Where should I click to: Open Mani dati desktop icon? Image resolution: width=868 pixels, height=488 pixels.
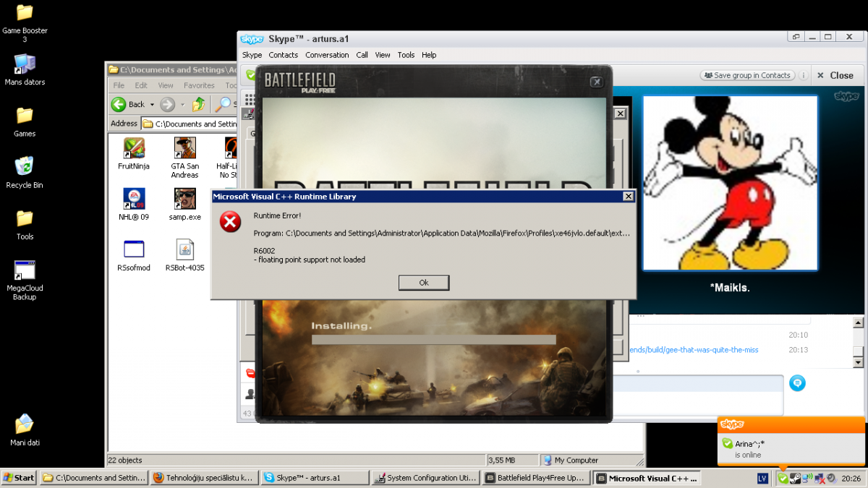[x=25, y=429]
